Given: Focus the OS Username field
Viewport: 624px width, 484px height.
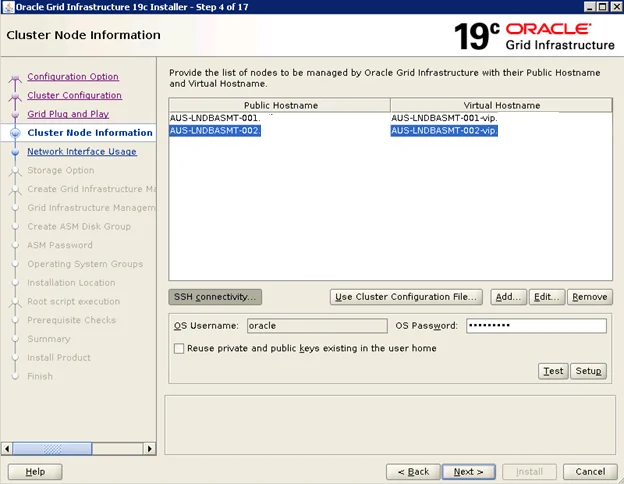Looking at the screenshot, I should point(317,326).
